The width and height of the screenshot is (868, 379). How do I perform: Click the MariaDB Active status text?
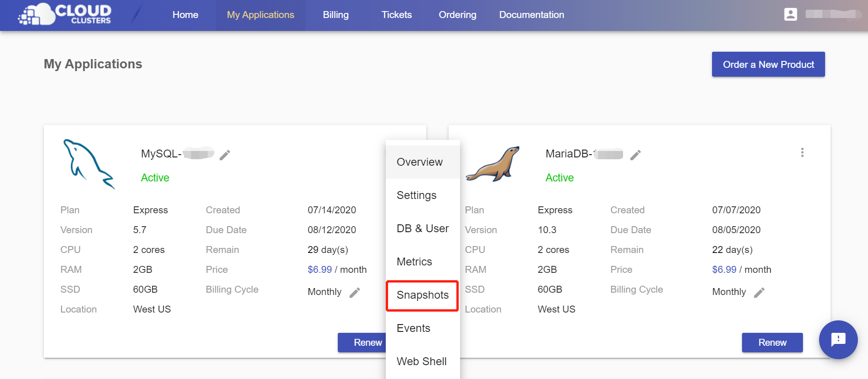tap(560, 178)
